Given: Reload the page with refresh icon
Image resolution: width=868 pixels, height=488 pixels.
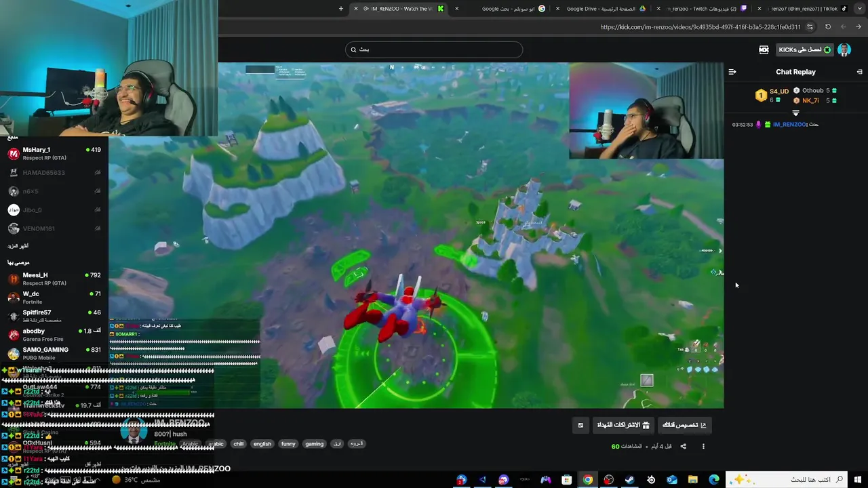Looking at the screenshot, I should point(828,27).
